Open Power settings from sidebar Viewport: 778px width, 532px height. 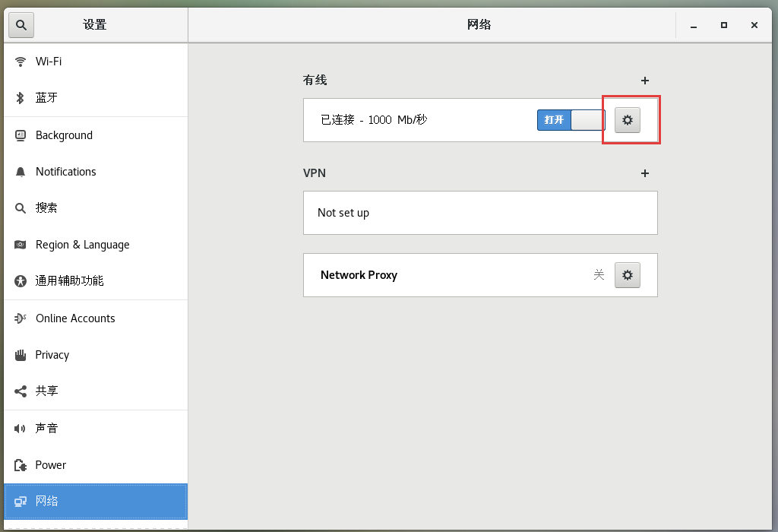(x=49, y=464)
